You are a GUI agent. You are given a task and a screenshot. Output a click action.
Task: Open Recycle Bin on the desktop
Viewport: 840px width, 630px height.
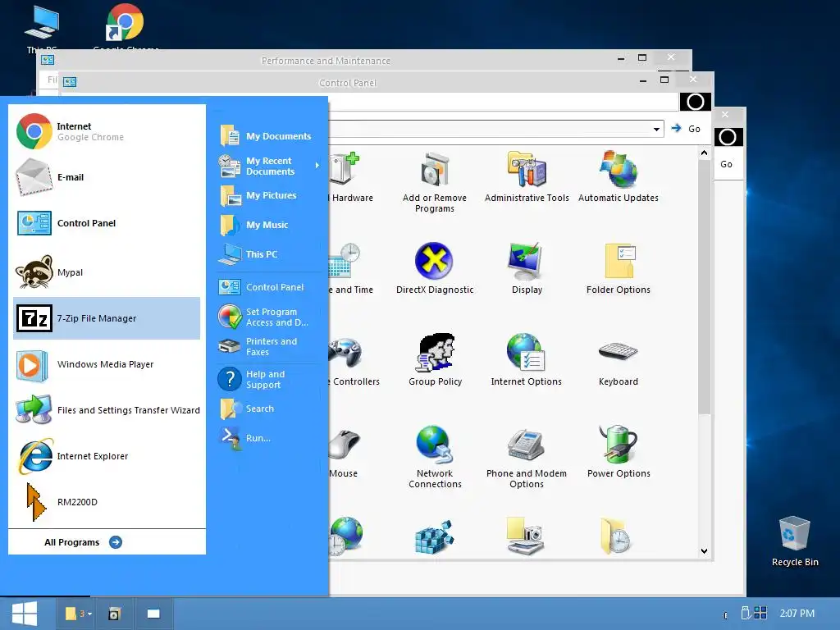pos(794,541)
